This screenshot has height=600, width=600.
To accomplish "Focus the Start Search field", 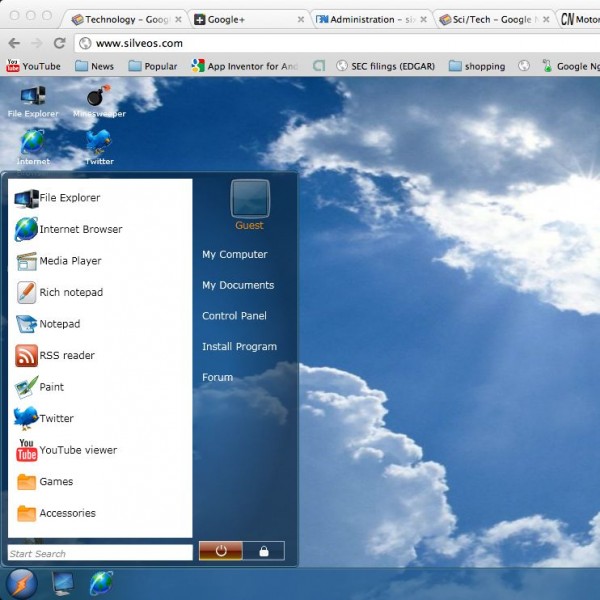I will point(99,553).
